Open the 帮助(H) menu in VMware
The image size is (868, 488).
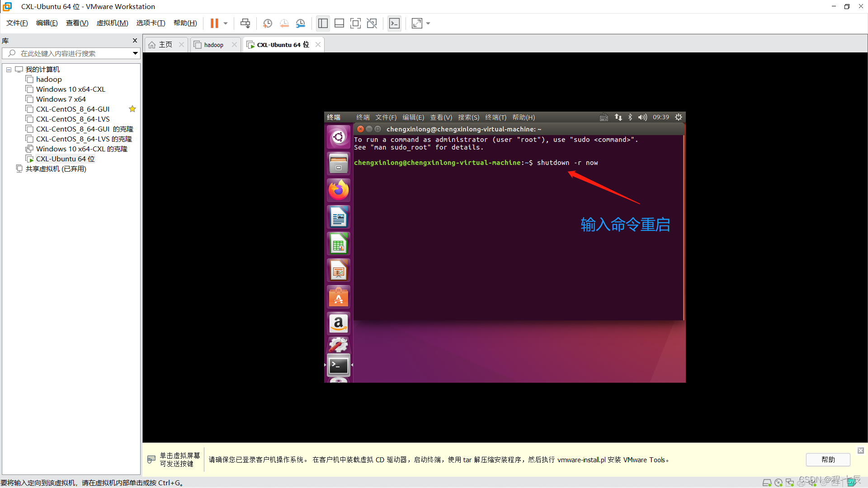185,23
